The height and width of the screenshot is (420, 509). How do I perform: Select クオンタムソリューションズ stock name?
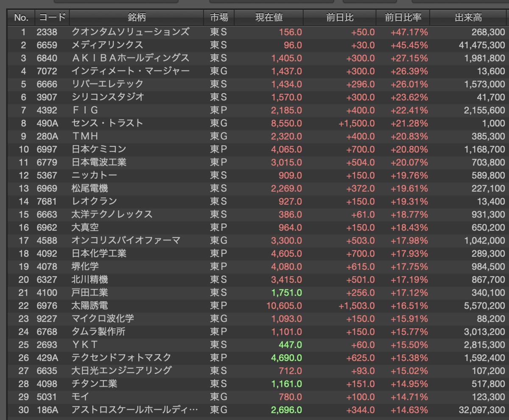click(x=131, y=32)
